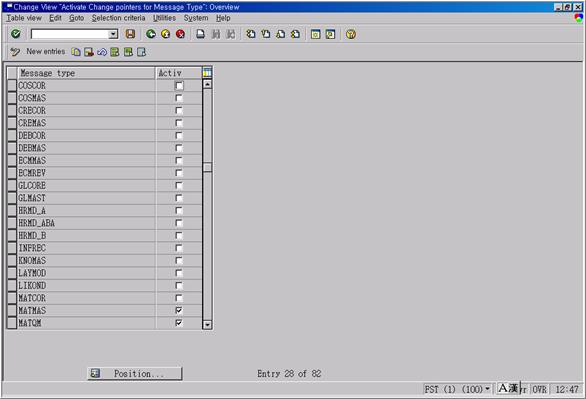586x399 pixels.
Task: Enable the COSCOR active checkbox
Action: pyautogui.click(x=179, y=86)
